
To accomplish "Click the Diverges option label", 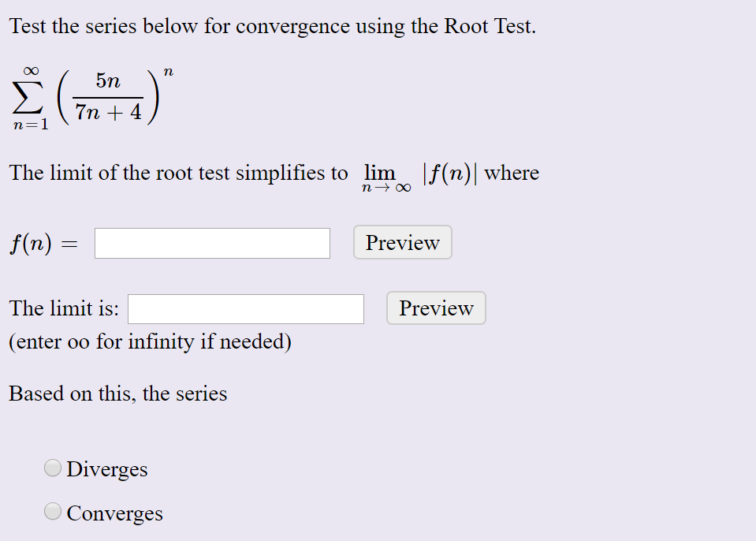I will (106, 469).
